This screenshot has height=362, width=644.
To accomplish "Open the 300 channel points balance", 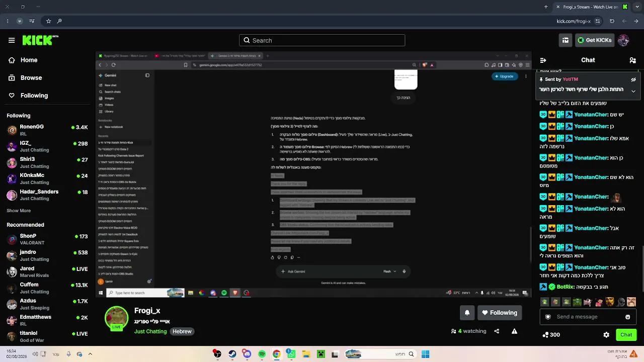I will coord(551,335).
